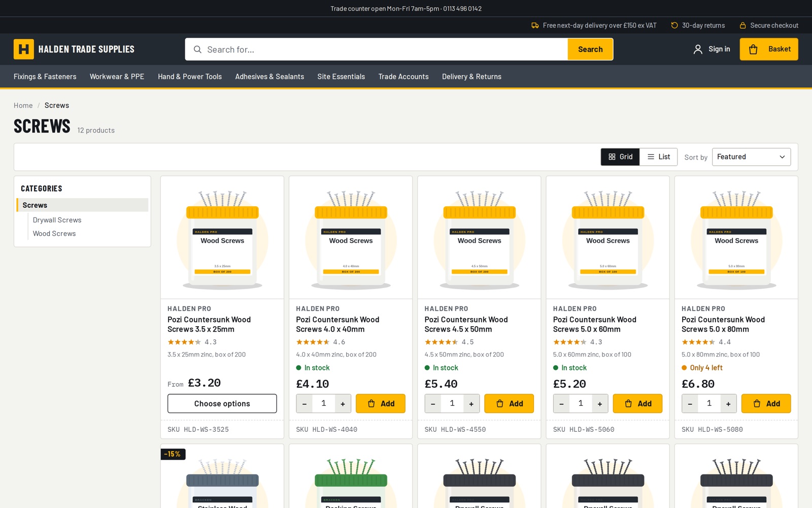Add 4.0 x 40mm screws to basket
The image size is (812, 508).
coord(381,404)
